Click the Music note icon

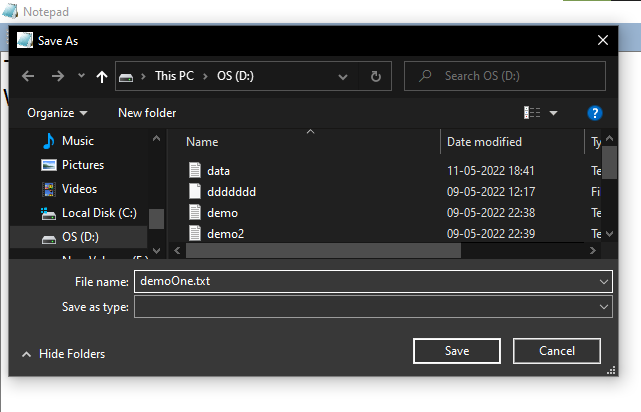pos(49,141)
